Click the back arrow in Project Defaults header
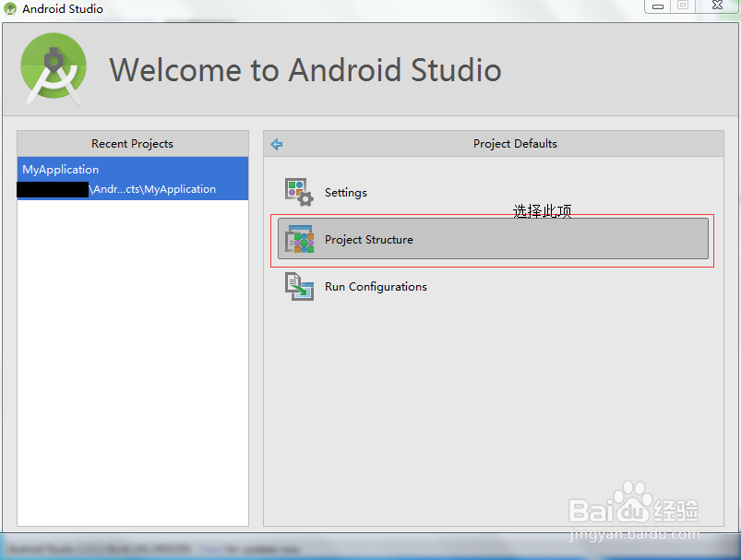The height and width of the screenshot is (560, 741). (277, 144)
